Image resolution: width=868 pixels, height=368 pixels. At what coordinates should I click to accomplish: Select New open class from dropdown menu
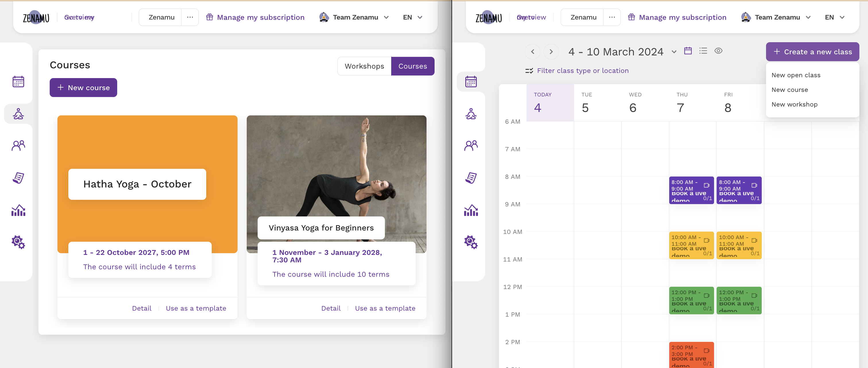pyautogui.click(x=796, y=75)
